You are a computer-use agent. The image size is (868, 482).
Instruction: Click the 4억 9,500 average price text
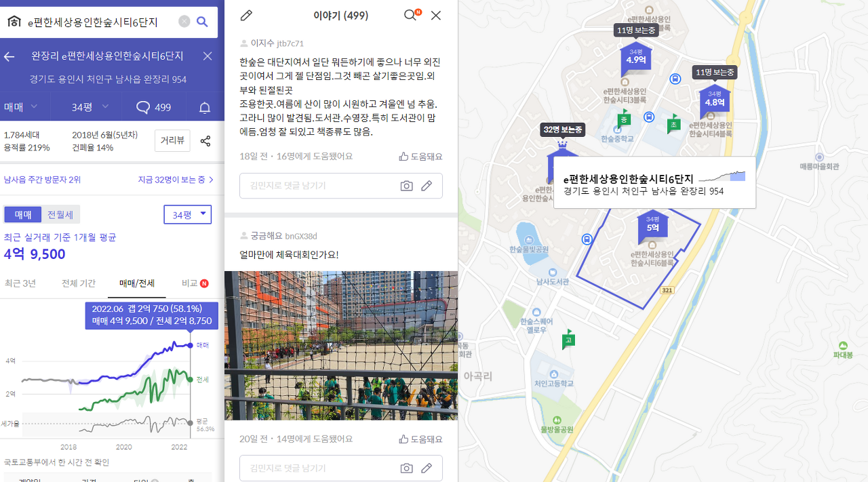[35, 254]
